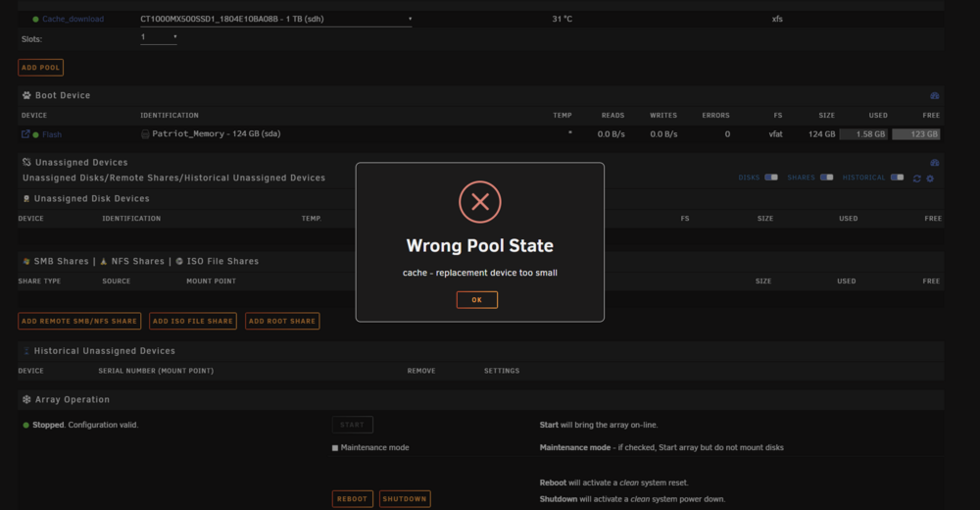Click the 'vfat' filesystem value

(775, 134)
